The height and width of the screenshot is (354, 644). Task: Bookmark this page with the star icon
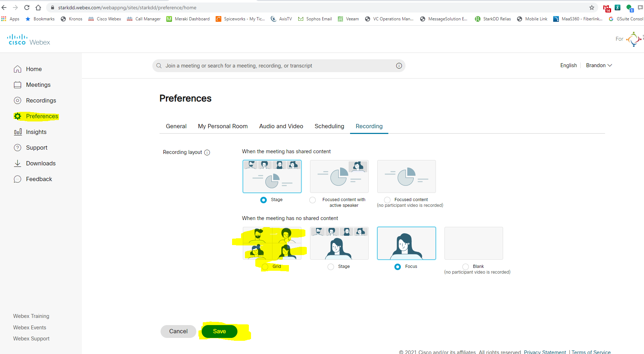point(592,8)
